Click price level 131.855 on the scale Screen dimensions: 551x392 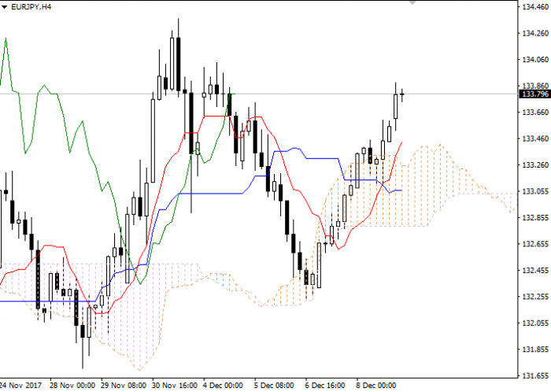(x=535, y=349)
